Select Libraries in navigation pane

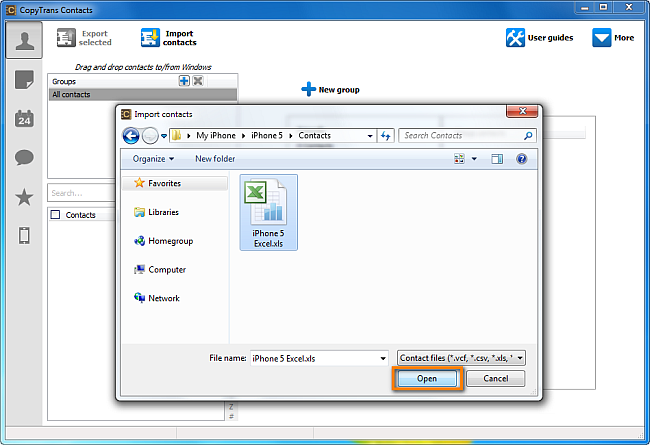click(156, 212)
